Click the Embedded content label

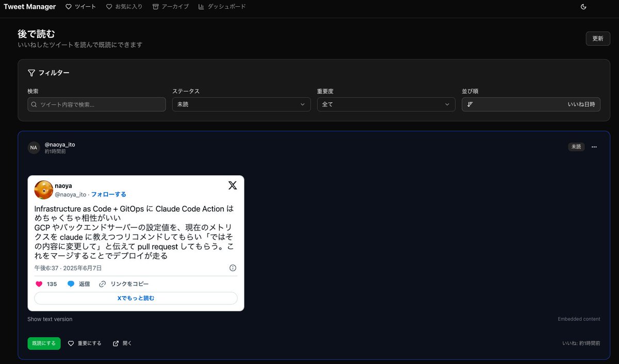579,319
